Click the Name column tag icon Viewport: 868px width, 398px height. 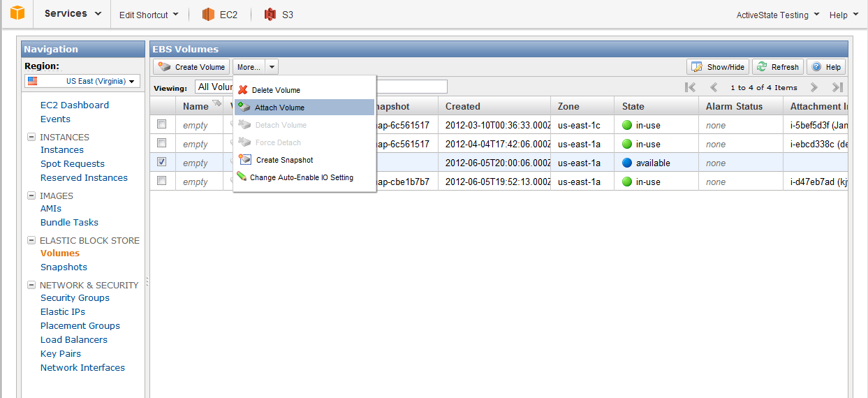coord(216,104)
